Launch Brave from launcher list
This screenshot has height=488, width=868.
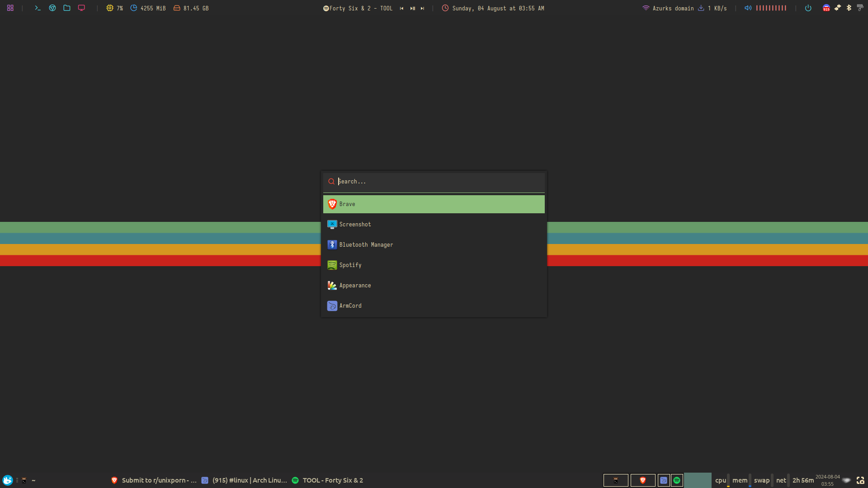click(x=434, y=204)
